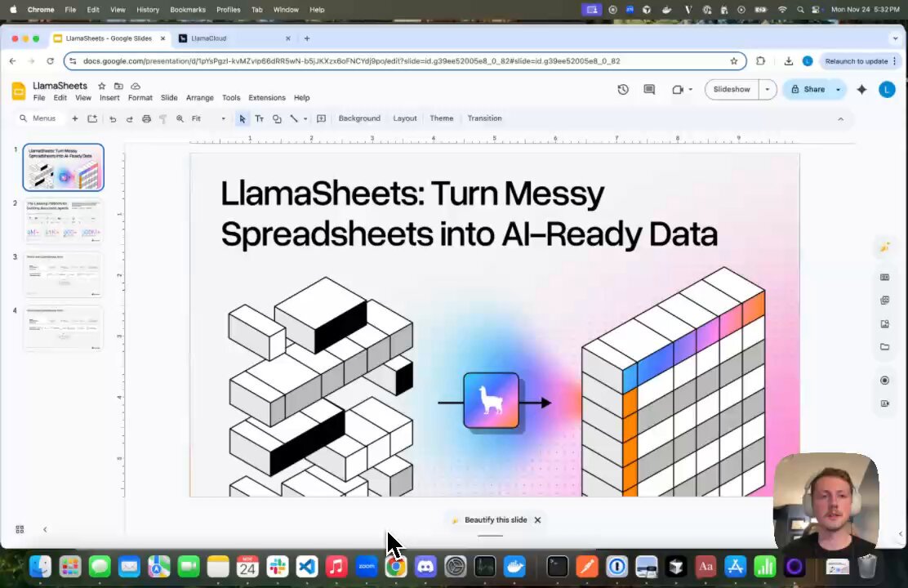
Task: Open the Format menu
Action: click(x=140, y=98)
